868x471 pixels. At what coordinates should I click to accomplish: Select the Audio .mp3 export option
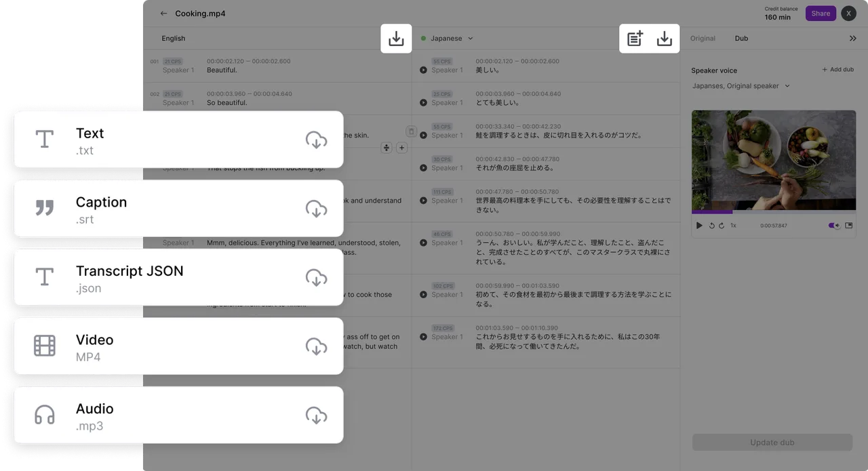pos(178,415)
